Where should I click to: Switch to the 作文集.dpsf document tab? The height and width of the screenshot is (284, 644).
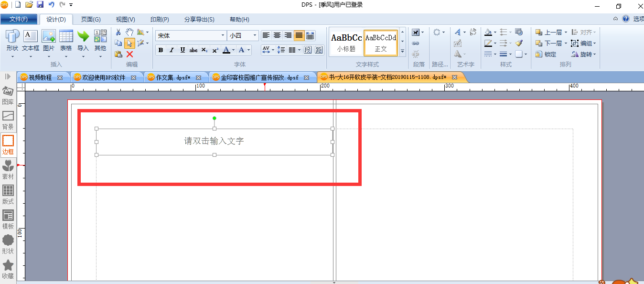(x=173, y=77)
